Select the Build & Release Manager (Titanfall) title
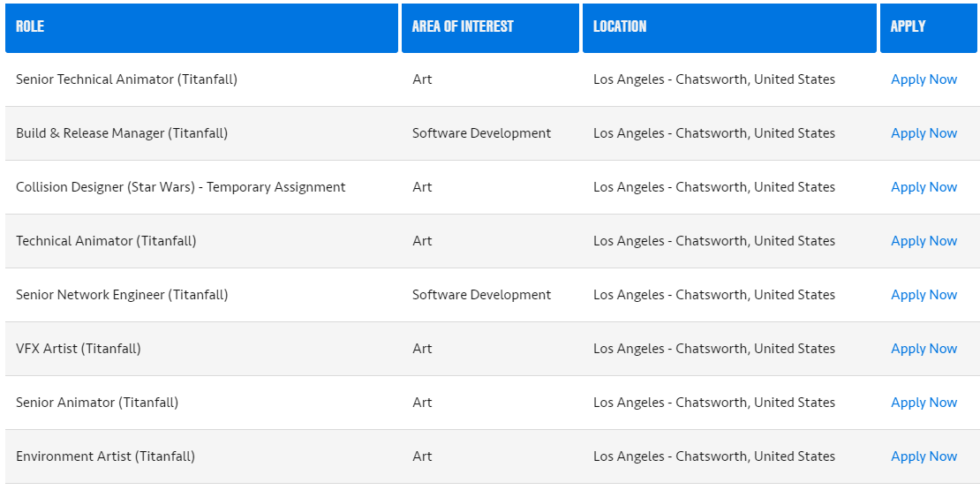 click(x=122, y=133)
